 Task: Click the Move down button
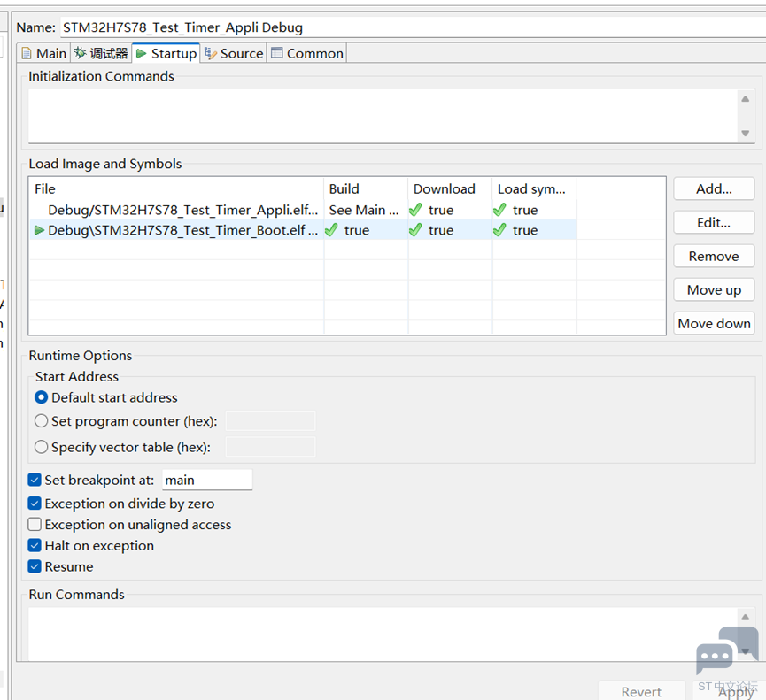714,324
